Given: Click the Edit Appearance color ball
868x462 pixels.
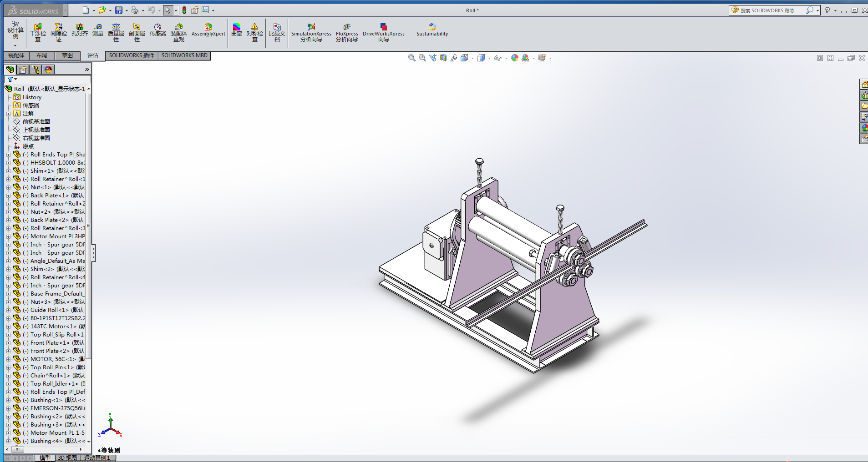Looking at the screenshot, I should pos(515,58).
